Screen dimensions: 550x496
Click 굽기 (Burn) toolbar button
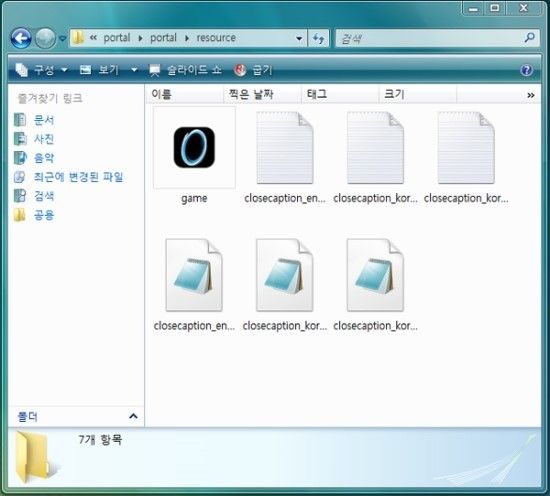tap(253, 70)
